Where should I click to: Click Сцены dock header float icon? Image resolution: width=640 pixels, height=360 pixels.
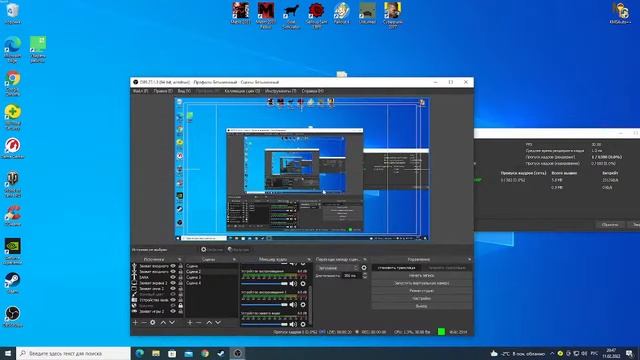[x=234, y=260]
